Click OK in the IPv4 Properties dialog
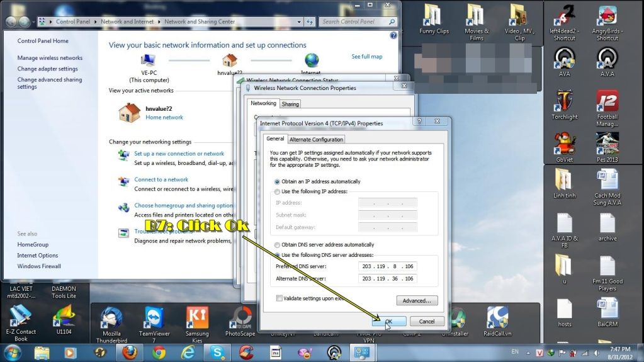The width and height of the screenshot is (644, 362). (x=388, y=321)
